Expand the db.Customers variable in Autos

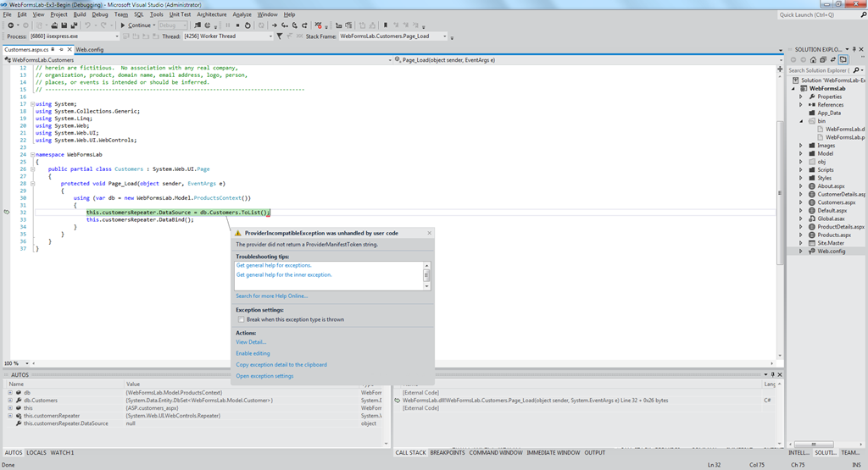click(x=10, y=401)
